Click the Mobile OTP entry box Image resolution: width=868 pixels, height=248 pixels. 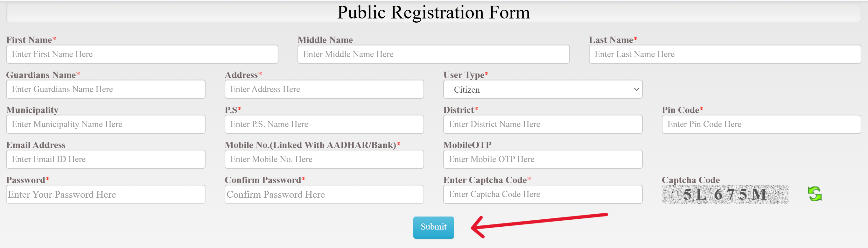tap(542, 159)
